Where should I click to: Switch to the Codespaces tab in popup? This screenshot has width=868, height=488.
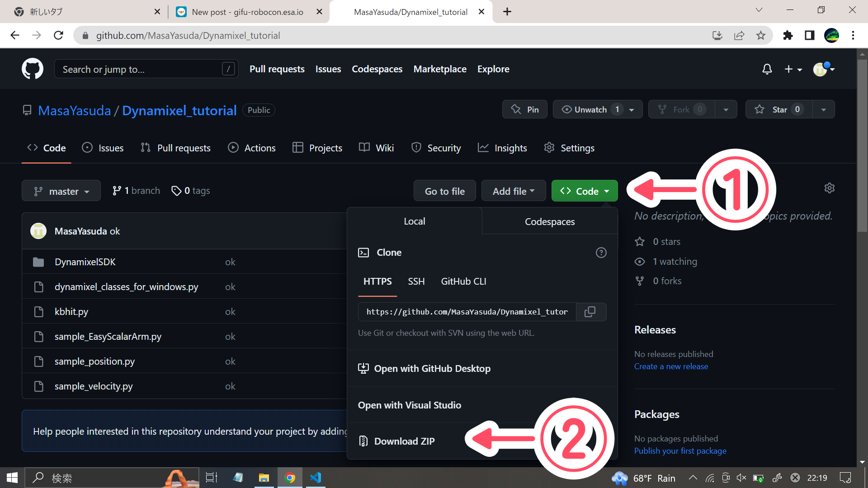549,221
